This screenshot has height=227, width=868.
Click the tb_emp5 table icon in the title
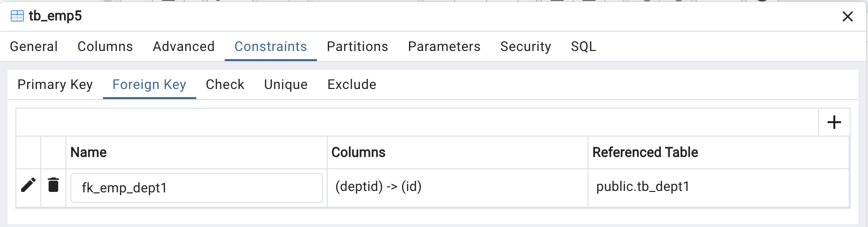click(17, 16)
